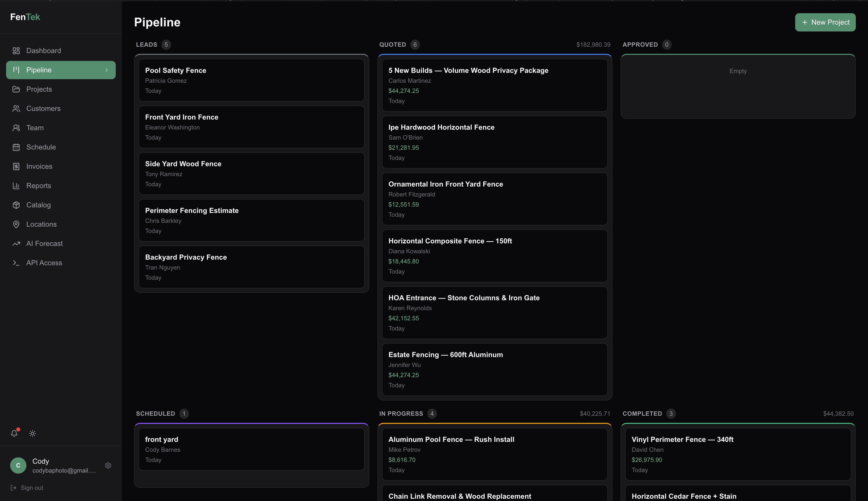Click the API Access terminal icon
The height and width of the screenshot is (501, 868).
click(x=16, y=262)
